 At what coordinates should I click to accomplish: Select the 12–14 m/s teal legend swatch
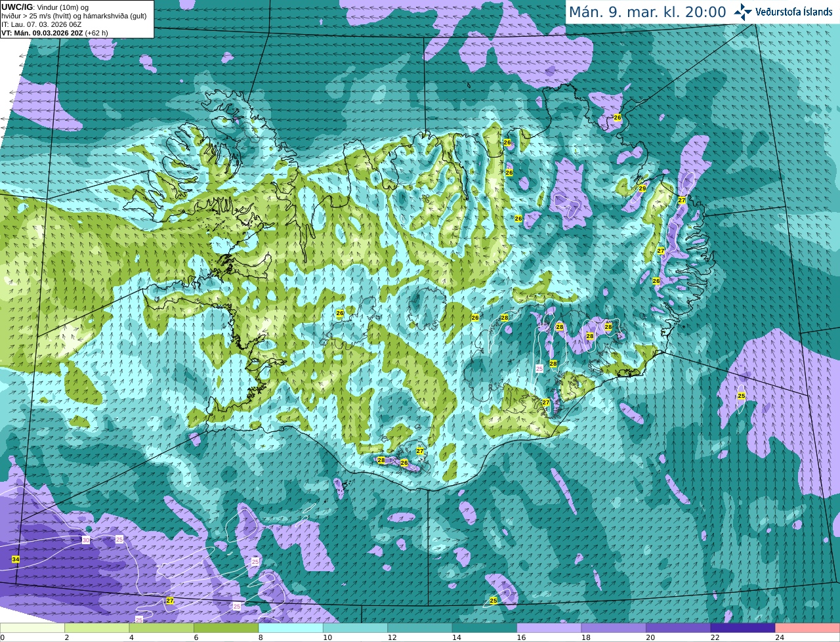(x=420, y=628)
